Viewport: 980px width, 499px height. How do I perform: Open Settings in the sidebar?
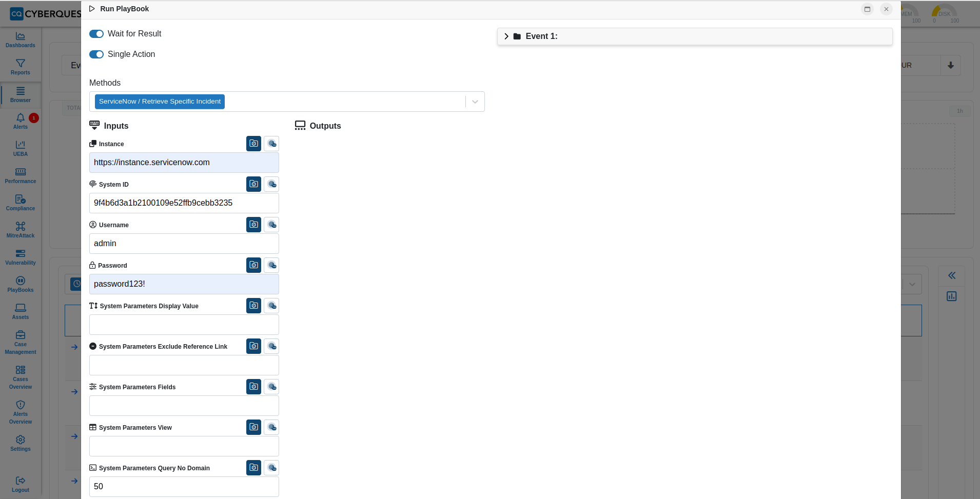21,444
